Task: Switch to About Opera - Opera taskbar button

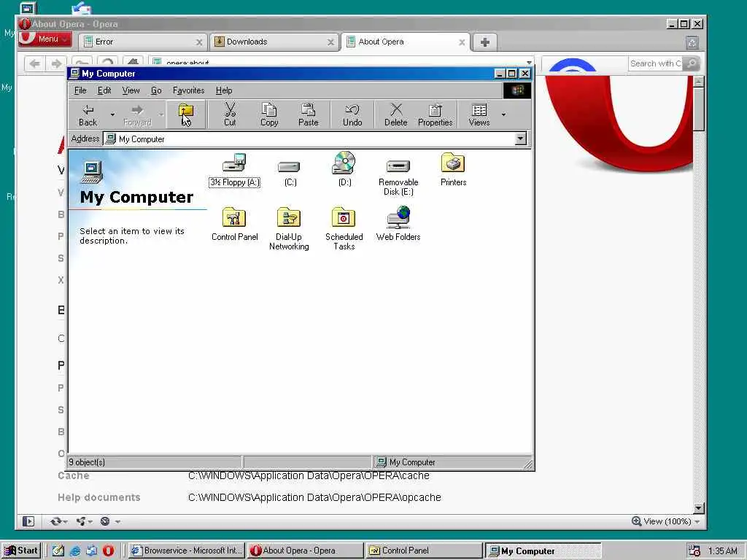Action: click(x=305, y=551)
